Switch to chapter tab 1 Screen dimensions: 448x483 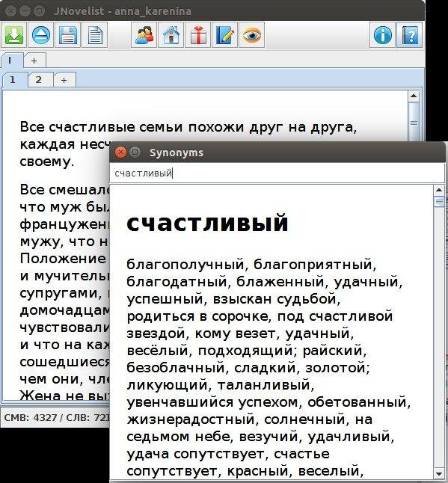15,80
